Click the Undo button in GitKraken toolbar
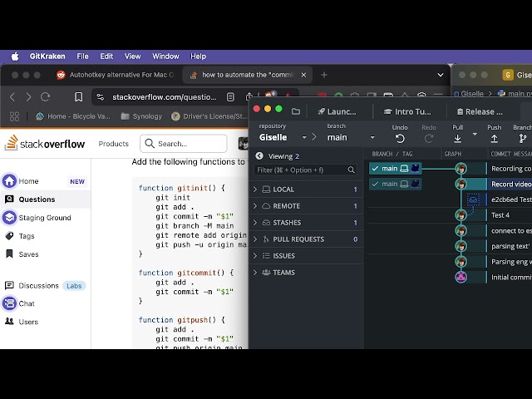The width and height of the screenshot is (532, 399). point(400,134)
